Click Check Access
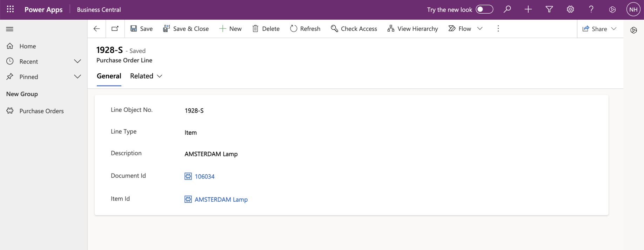The height and width of the screenshot is (250, 644). click(x=354, y=29)
